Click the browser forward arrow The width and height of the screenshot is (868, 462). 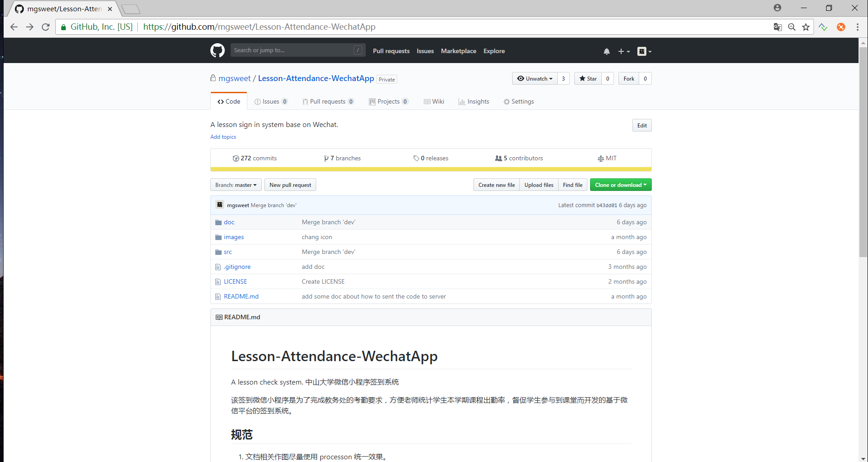click(x=30, y=27)
